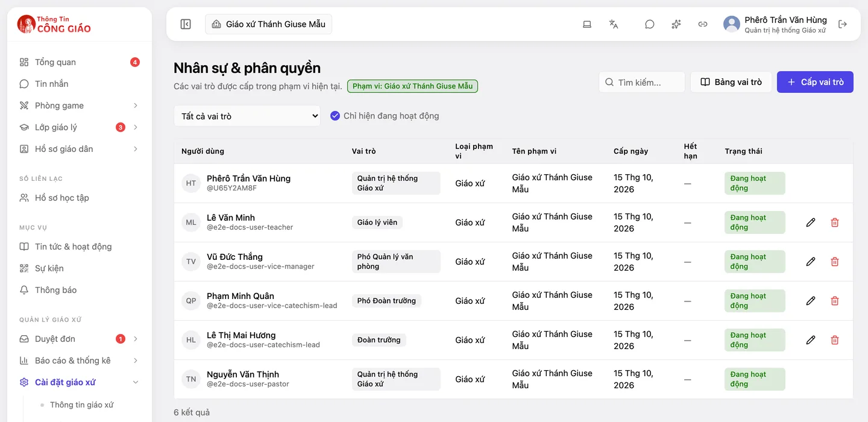Open the chat bubble icon in header
868x422 pixels.
click(649, 24)
